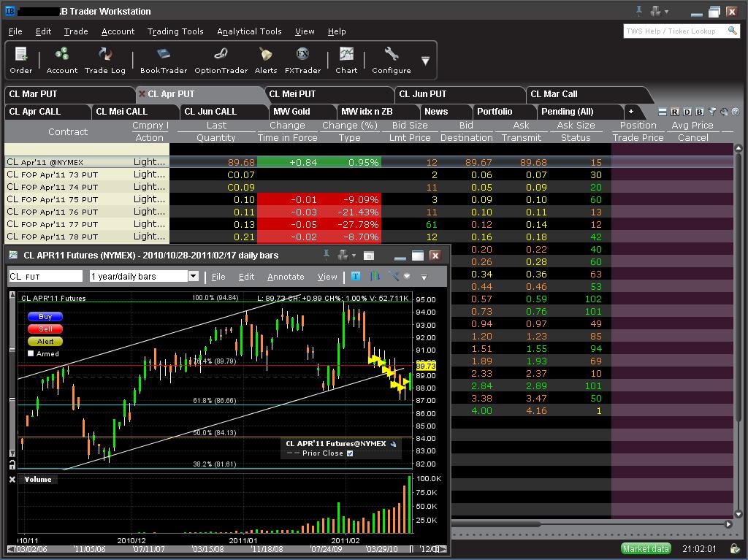Open the Pending (All) tab
Screen dimensions: 748x560
pyautogui.click(x=579, y=112)
